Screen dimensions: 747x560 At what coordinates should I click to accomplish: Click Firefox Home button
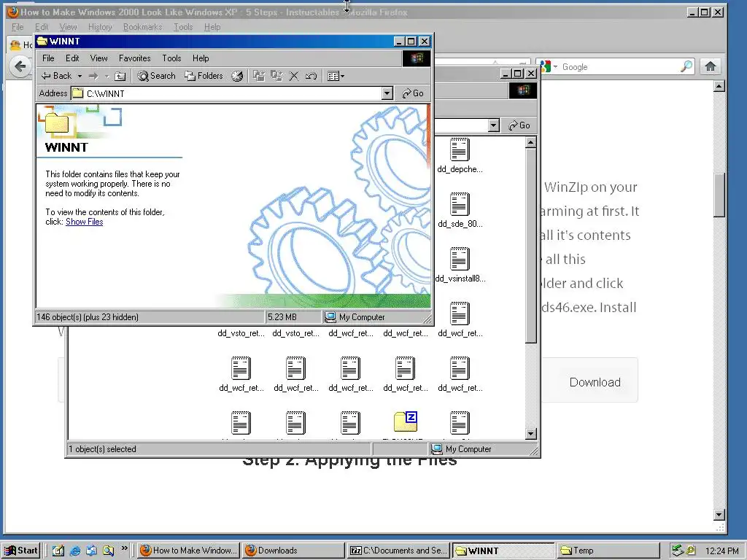pyautogui.click(x=711, y=66)
